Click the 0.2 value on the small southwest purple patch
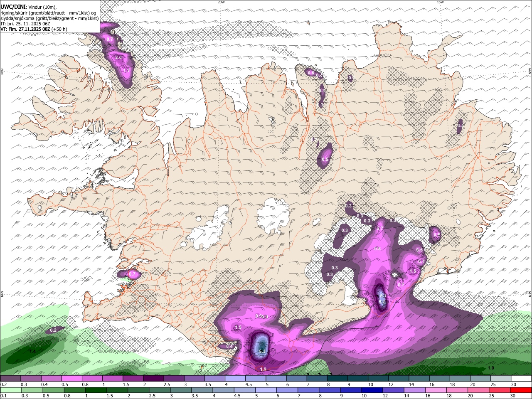 coord(53,330)
